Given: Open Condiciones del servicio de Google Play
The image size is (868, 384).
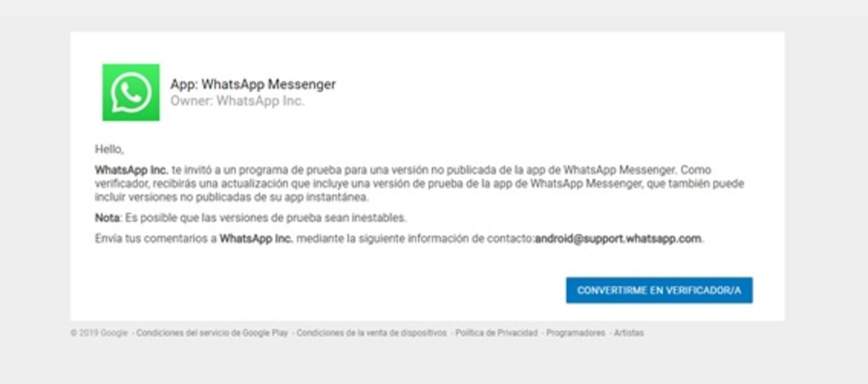Looking at the screenshot, I should pos(212,333).
